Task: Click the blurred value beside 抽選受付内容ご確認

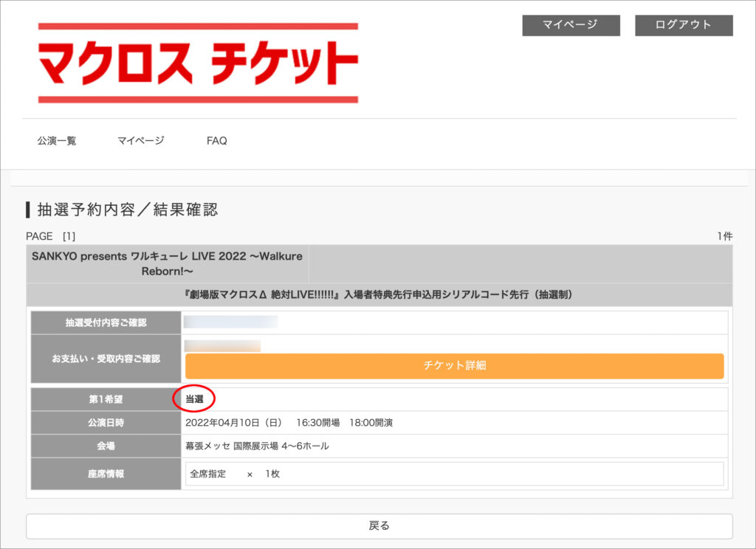Action: tap(230, 322)
